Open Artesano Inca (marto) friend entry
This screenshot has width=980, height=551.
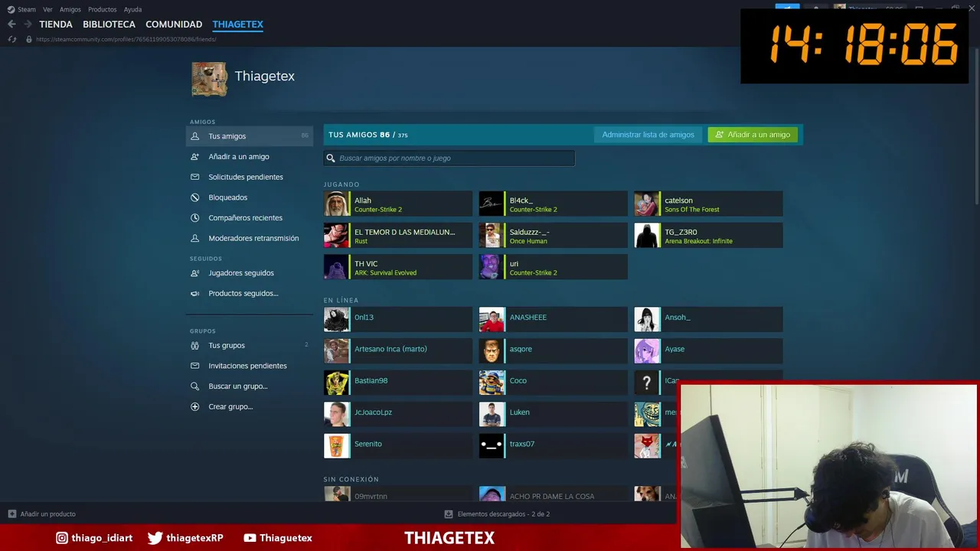click(397, 351)
